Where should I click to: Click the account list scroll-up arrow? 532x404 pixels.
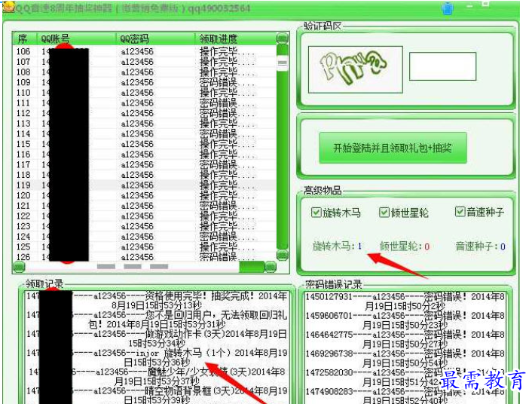[283, 38]
